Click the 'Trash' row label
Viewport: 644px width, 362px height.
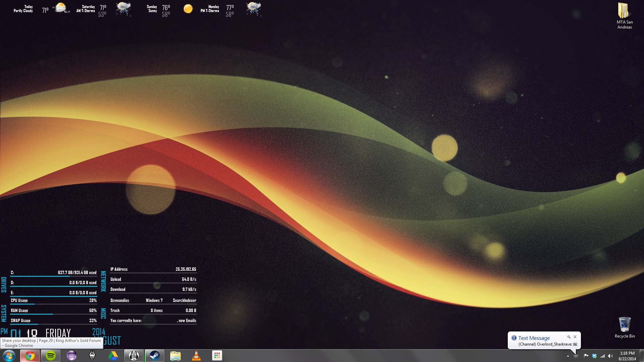(x=115, y=310)
